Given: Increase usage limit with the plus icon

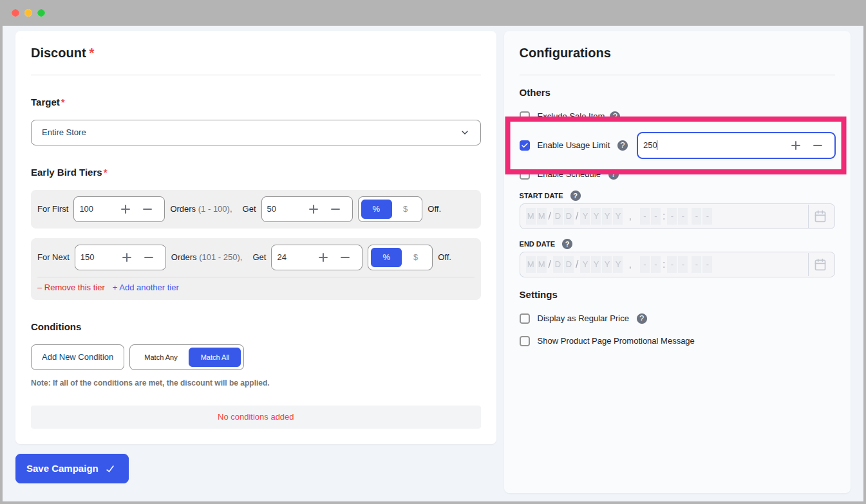Looking at the screenshot, I should click(x=796, y=145).
